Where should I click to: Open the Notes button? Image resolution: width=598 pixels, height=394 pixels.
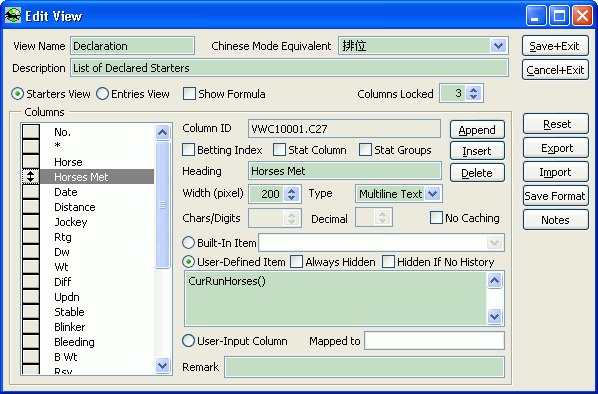pos(556,220)
